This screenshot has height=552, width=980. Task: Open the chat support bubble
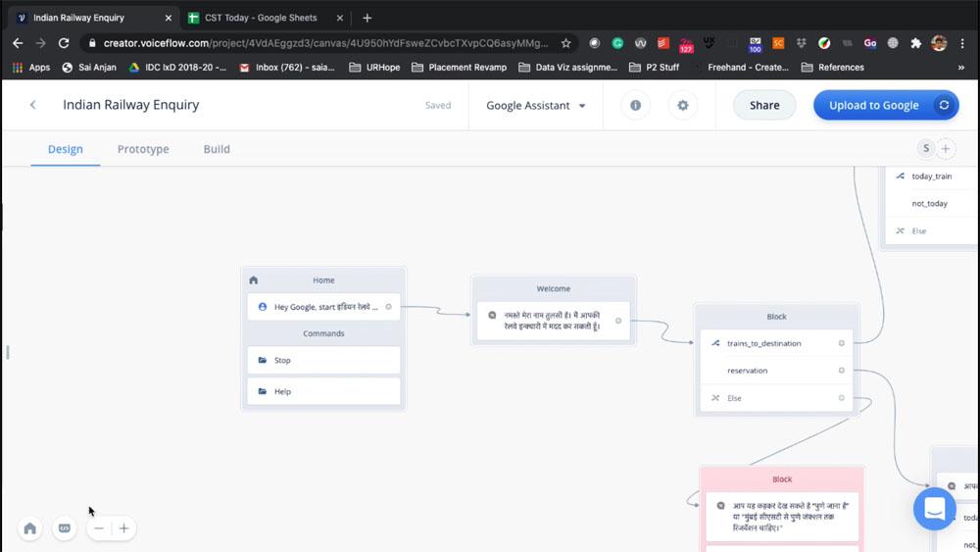(x=934, y=509)
